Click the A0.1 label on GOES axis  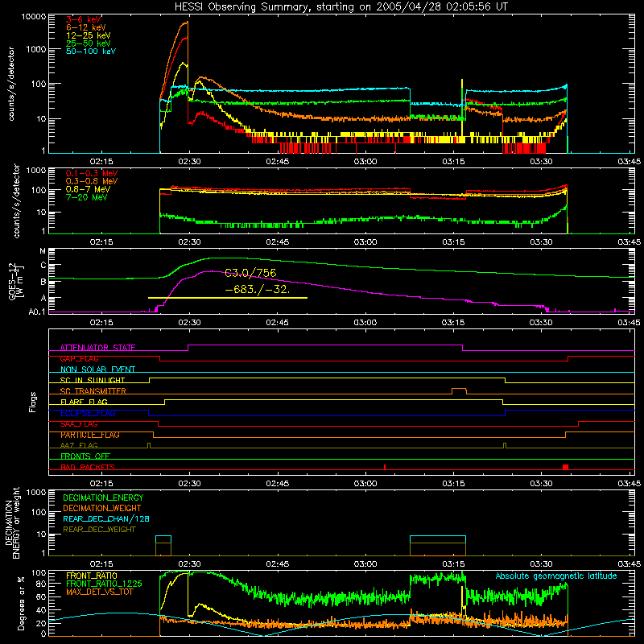tap(37, 312)
